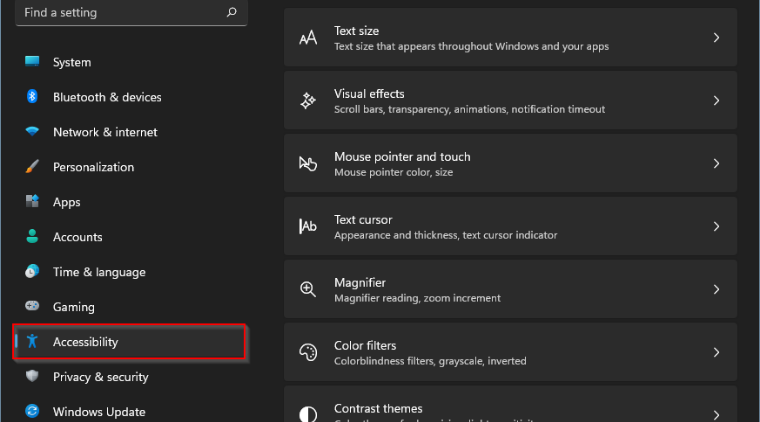The height and width of the screenshot is (422, 760).
Task: Open the Contrast themes title
Action: click(378, 408)
